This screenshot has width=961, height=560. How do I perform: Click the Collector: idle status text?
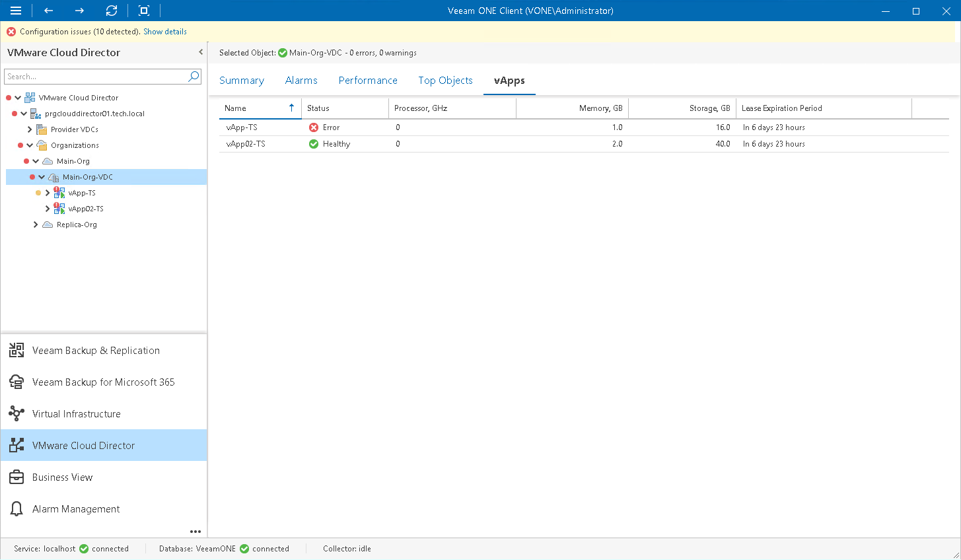click(x=347, y=549)
